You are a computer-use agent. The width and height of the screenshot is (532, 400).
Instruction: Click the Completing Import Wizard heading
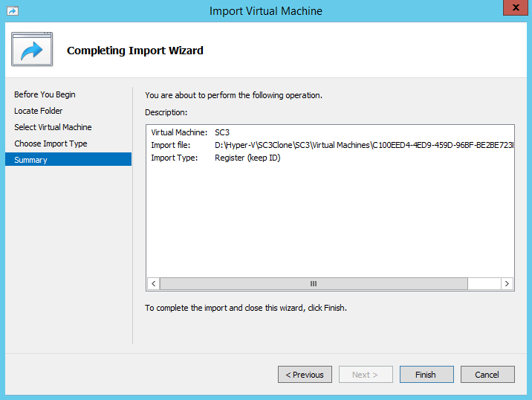click(x=135, y=51)
